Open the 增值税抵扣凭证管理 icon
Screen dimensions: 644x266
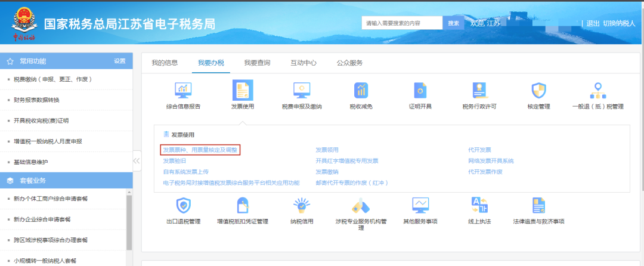coord(243,205)
